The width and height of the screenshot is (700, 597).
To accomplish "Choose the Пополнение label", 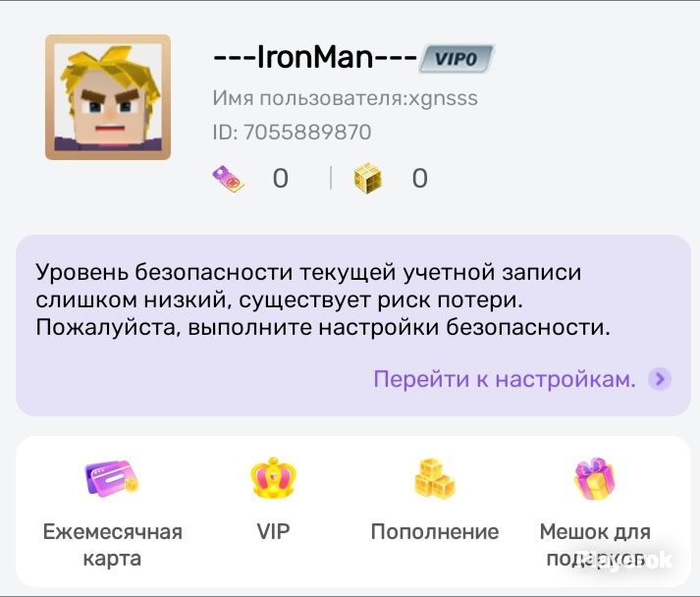I will pyautogui.click(x=435, y=532).
